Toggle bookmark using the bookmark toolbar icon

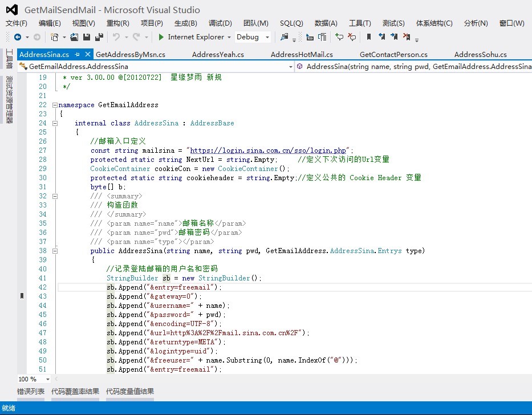click(x=369, y=37)
